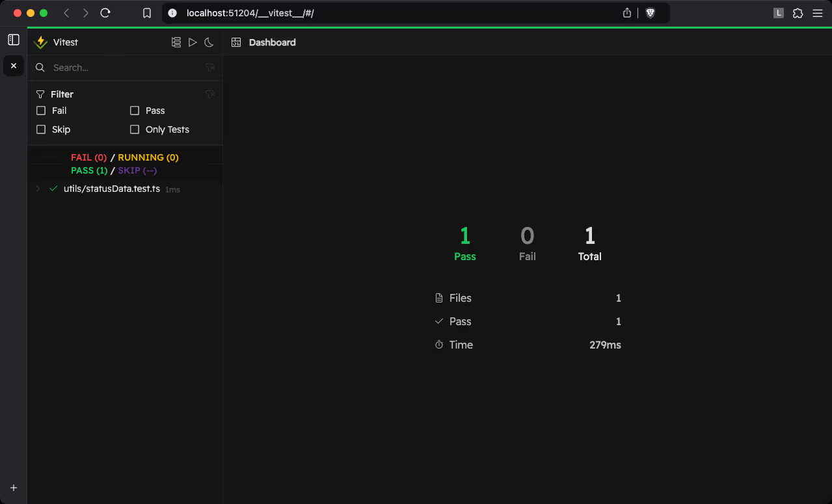832x504 pixels.
Task: Click the Vitest lightning logo icon
Action: point(41,42)
